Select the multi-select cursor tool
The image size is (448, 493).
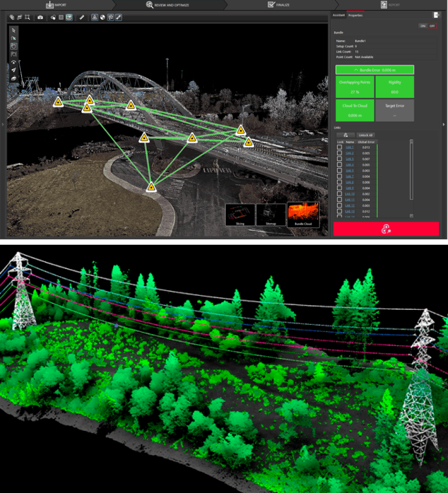coord(14,38)
